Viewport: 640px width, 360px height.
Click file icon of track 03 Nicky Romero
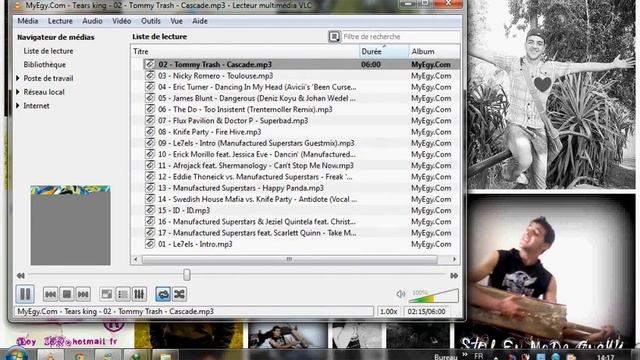coord(150,76)
